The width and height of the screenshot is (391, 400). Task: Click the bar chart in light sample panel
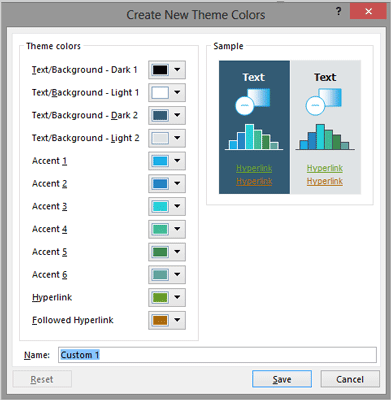click(325, 137)
